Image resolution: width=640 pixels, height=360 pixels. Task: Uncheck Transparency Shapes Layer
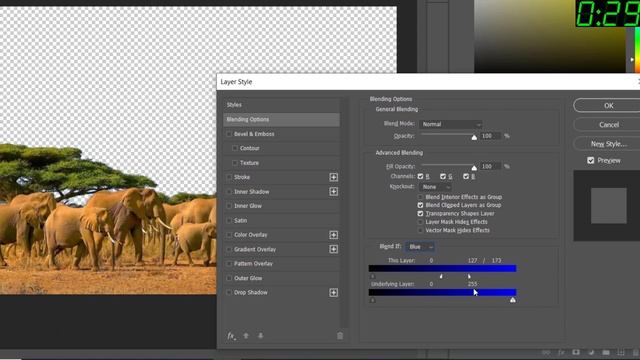click(420, 213)
